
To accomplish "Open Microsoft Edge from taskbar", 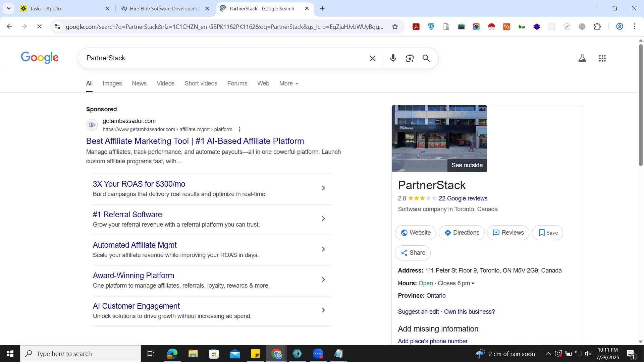I will [172, 354].
